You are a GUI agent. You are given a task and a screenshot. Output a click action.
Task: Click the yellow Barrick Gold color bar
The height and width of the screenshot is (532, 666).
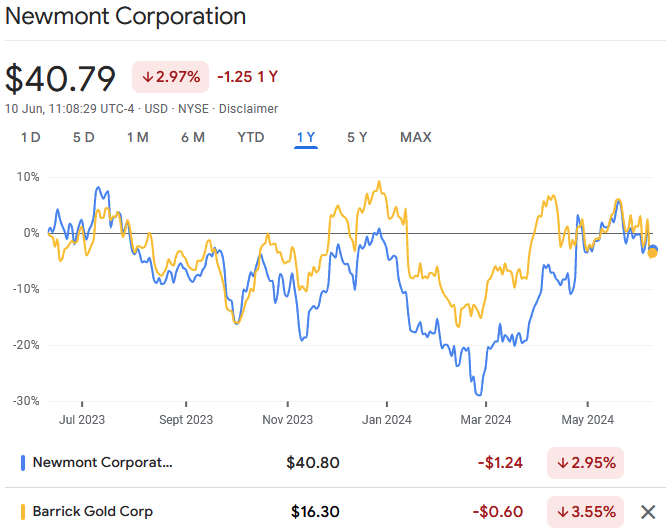pyautogui.click(x=23, y=512)
